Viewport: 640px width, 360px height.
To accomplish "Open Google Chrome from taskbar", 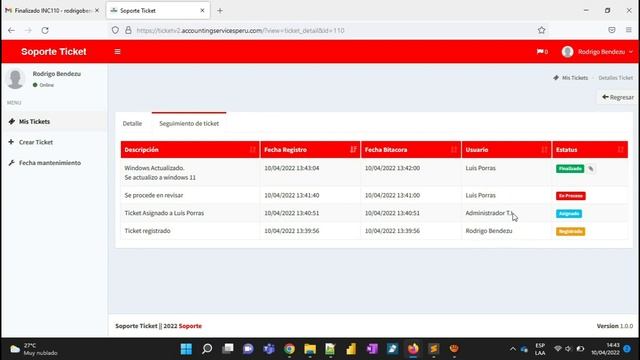I will point(289,349).
